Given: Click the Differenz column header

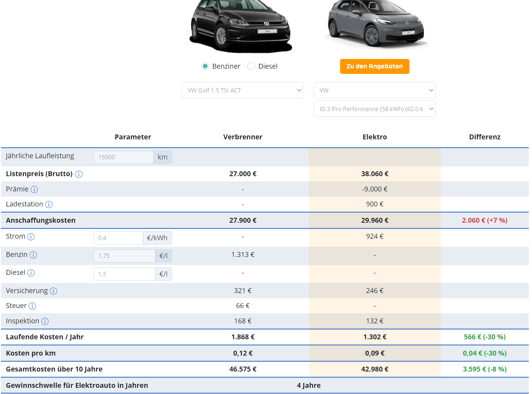Looking at the screenshot, I should [485, 137].
